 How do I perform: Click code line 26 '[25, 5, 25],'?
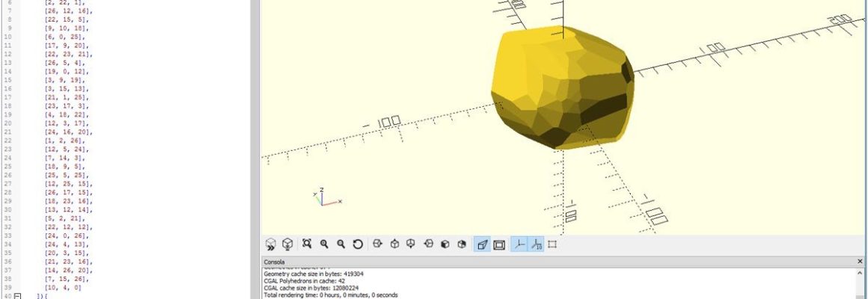click(x=67, y=175)
